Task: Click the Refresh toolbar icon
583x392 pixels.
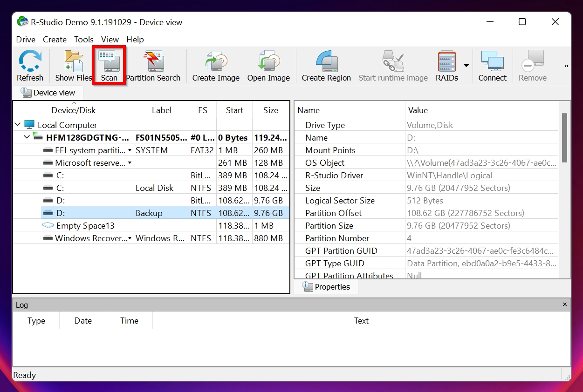Action: pos(30,66)
